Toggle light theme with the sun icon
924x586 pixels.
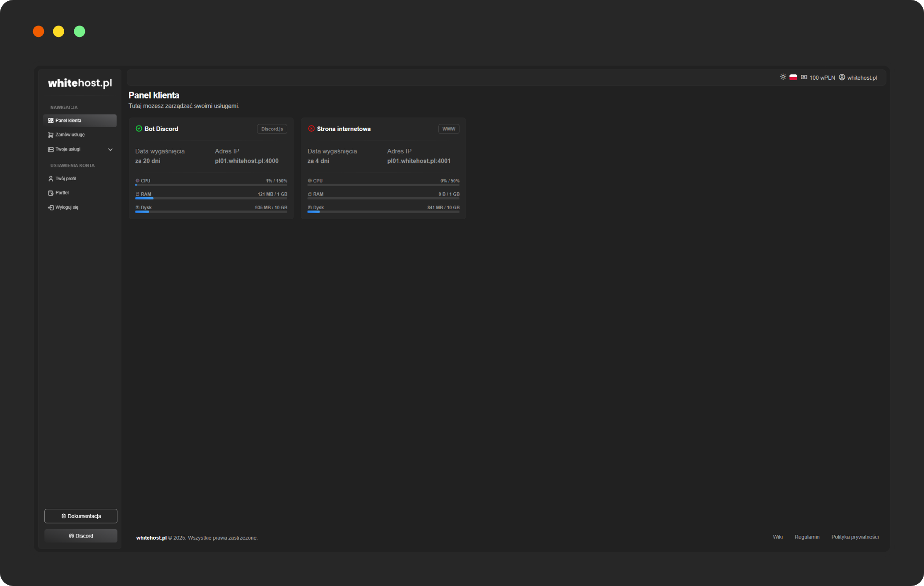coord(783,77)
